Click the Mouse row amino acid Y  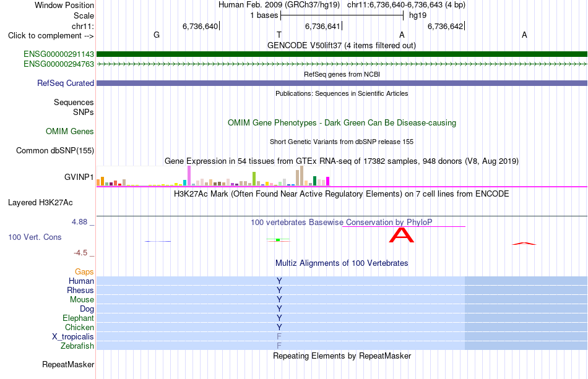pyautogui.click(x=279, y=299)
